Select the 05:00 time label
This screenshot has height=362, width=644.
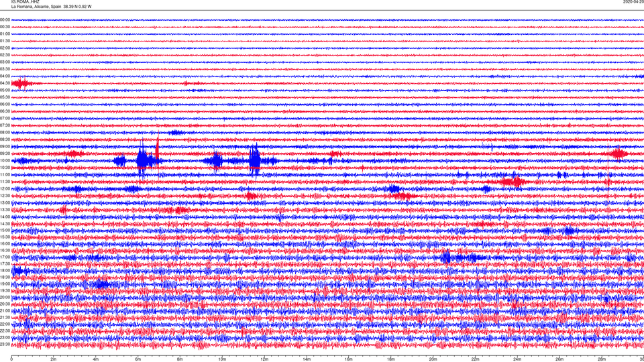pos(5,90)
